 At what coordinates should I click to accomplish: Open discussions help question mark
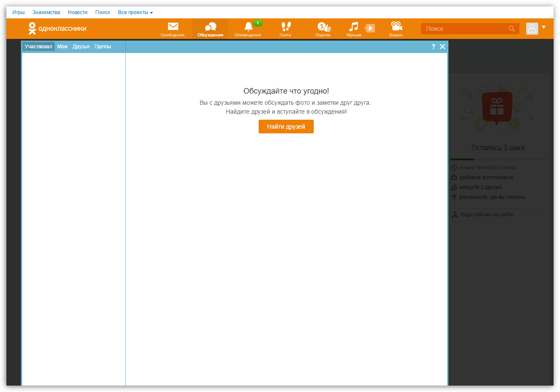point(433,47)
